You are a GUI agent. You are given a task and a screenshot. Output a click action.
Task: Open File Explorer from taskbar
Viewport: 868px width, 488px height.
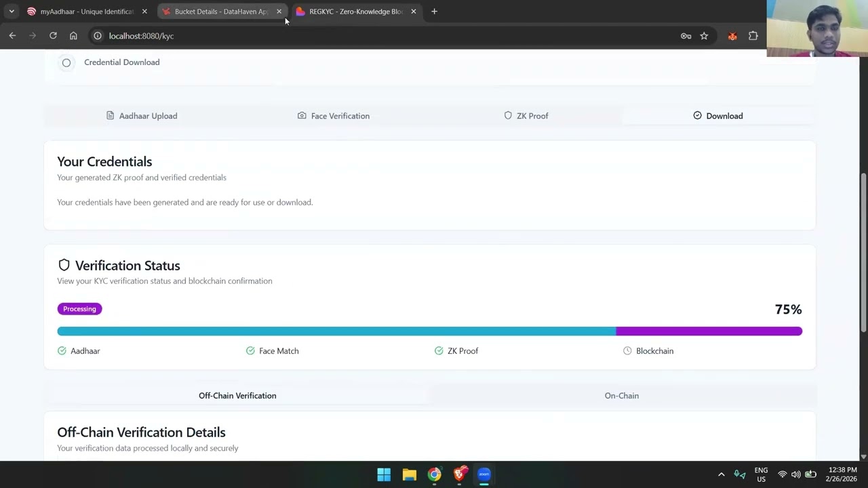409,474
